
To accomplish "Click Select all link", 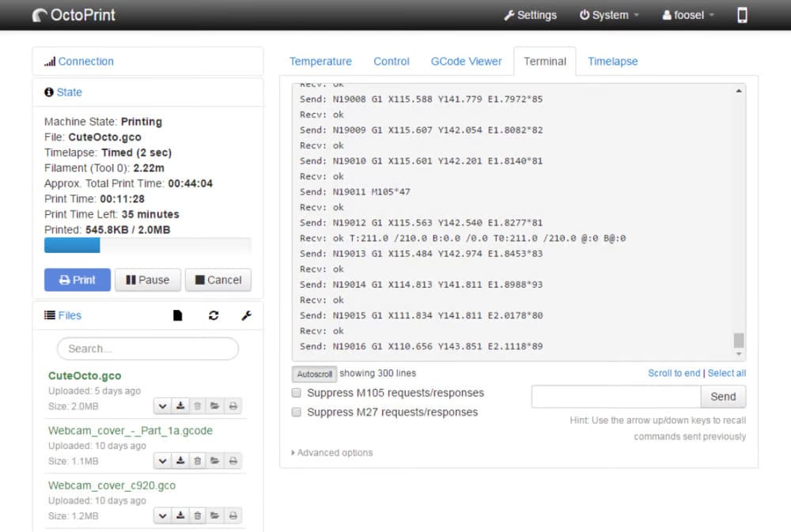I will tap(726, 373).
